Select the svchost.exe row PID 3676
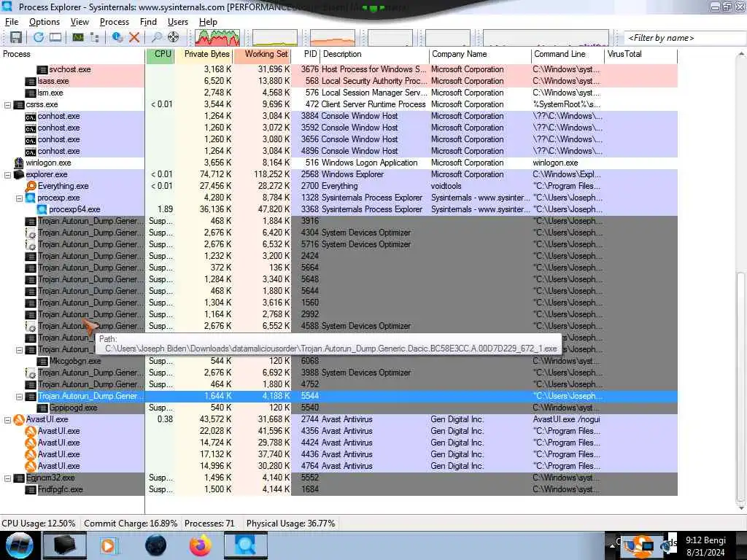 [x=338, y=69]
